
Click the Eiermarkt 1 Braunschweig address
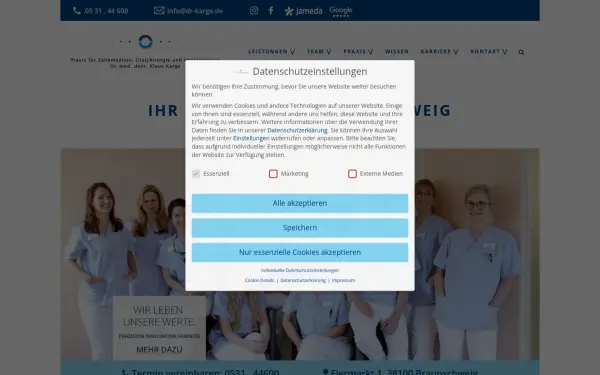404,372
